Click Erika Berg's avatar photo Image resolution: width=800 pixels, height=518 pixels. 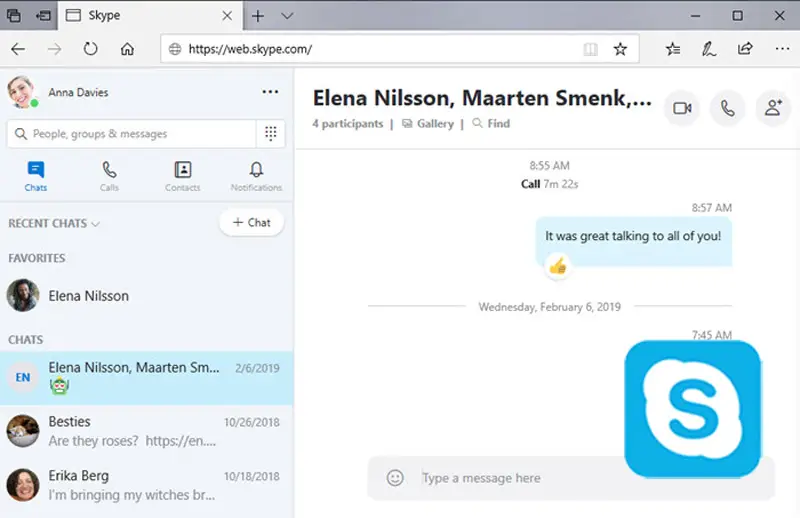click(22, 485)
